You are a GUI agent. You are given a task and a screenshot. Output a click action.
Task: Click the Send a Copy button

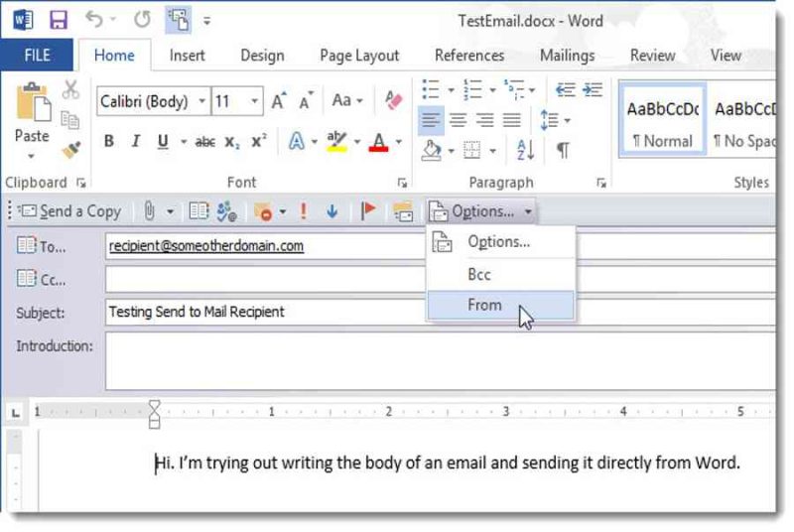point(69,211)
